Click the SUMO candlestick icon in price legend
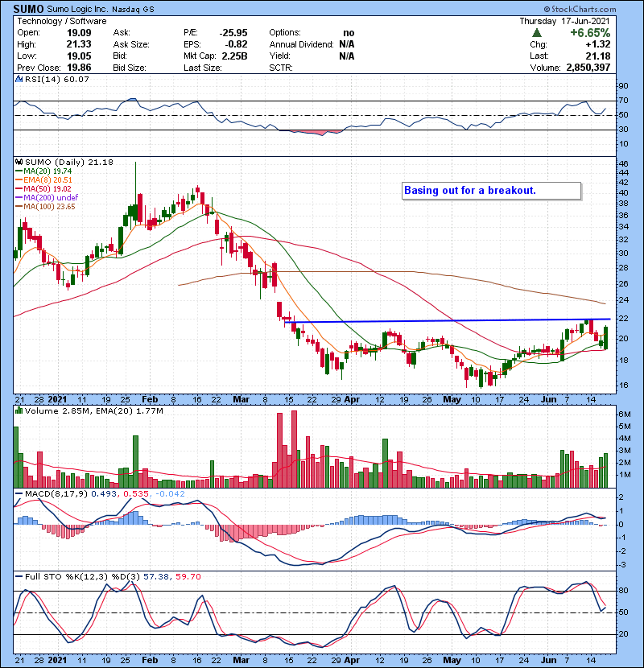 click(19, 162)
